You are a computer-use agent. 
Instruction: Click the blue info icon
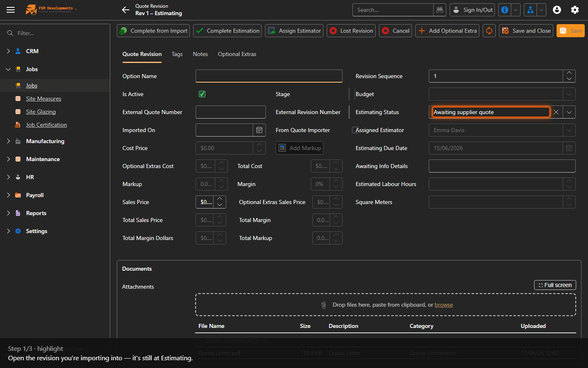[505, 10]
